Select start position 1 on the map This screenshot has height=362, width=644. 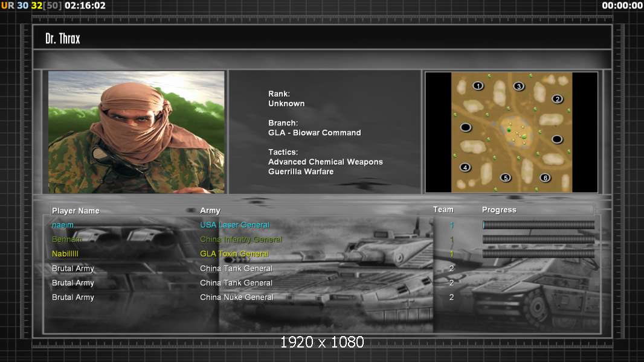tap(478, 86)
